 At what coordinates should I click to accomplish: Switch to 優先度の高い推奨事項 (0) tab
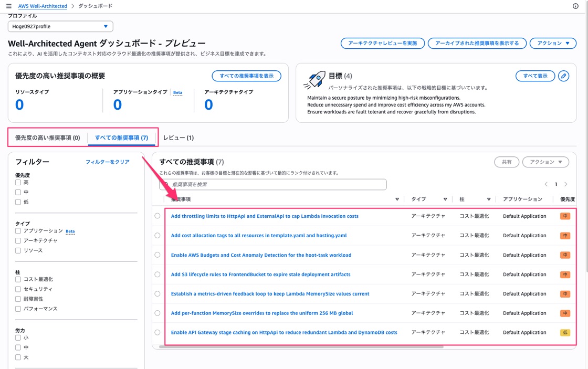click(48, 138)
